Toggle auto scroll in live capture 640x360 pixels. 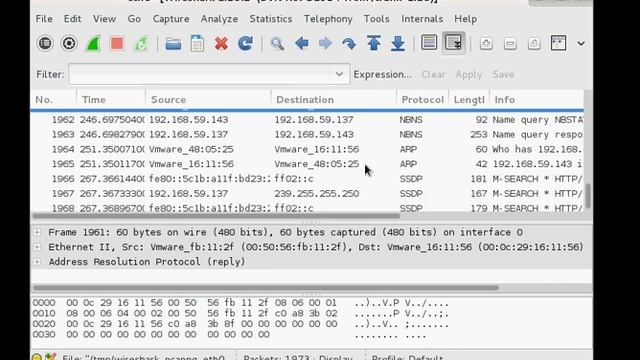tap(453, 42)
